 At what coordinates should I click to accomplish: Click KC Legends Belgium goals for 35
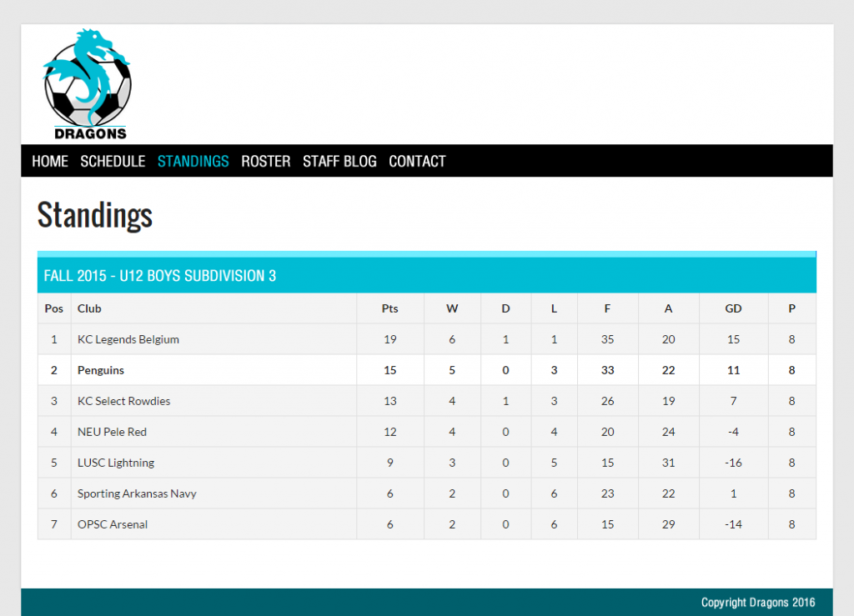click(607, 339)
